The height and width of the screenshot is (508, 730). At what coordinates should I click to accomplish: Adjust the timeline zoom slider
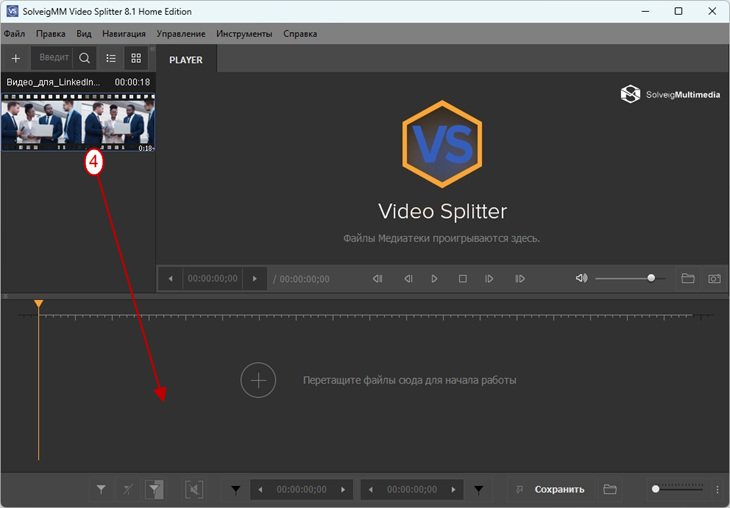[x=679, y=488]
